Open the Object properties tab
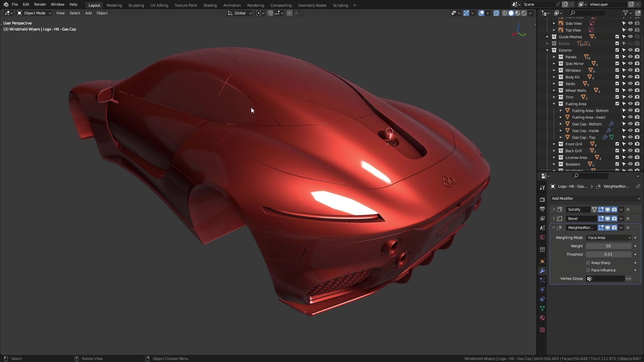This screenshot has width=644, height=362. 542,261
